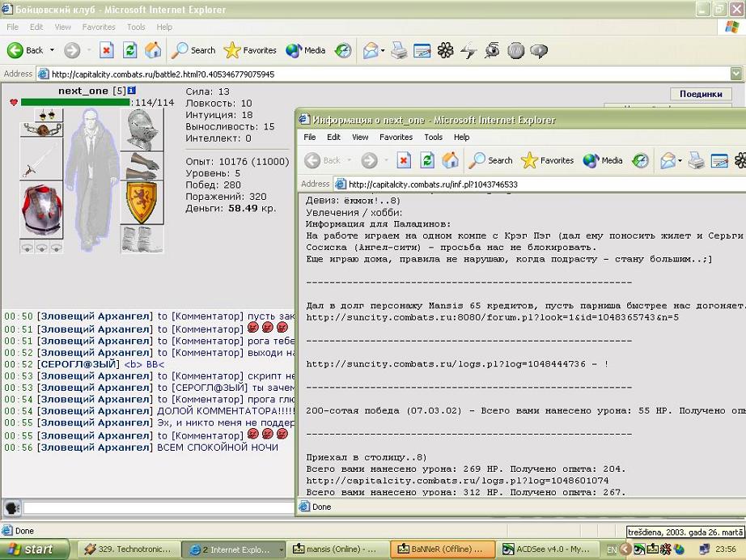Expand Mail dropdown in information window toolbar
Viewport: 746px width, 560px height.
pos(680,160)
